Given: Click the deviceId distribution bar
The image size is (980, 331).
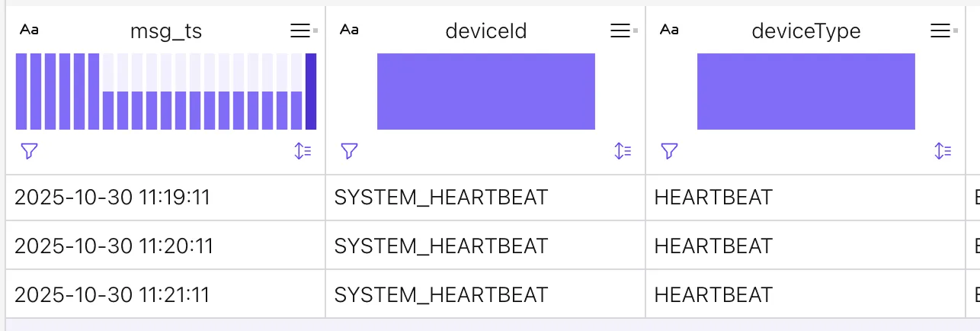Looking at the screenshot, I should (486, 92).
